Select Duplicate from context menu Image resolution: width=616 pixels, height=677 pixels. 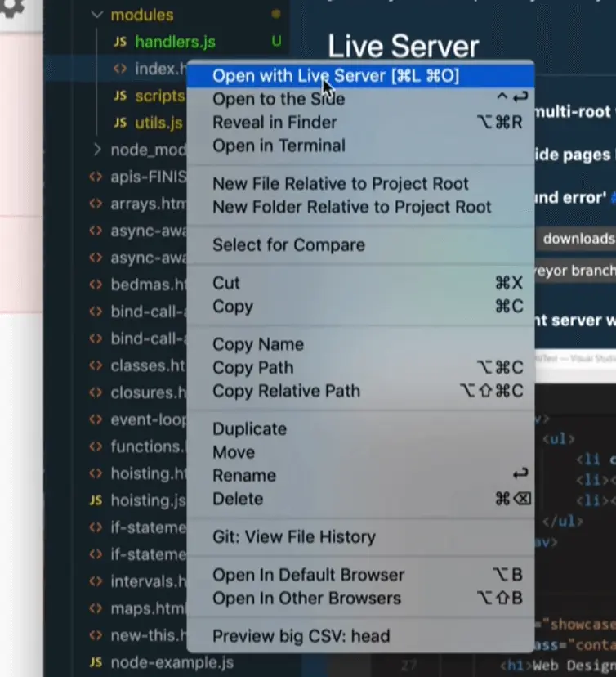click(x=249, y=429)
